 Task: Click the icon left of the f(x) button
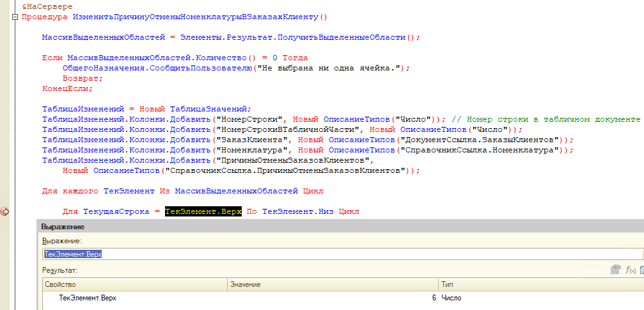pyautogui.click(x=616, y=270)
